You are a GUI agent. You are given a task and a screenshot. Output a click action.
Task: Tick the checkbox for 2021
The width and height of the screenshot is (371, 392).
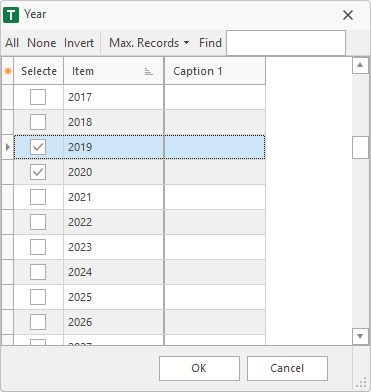tap(38, 197)
